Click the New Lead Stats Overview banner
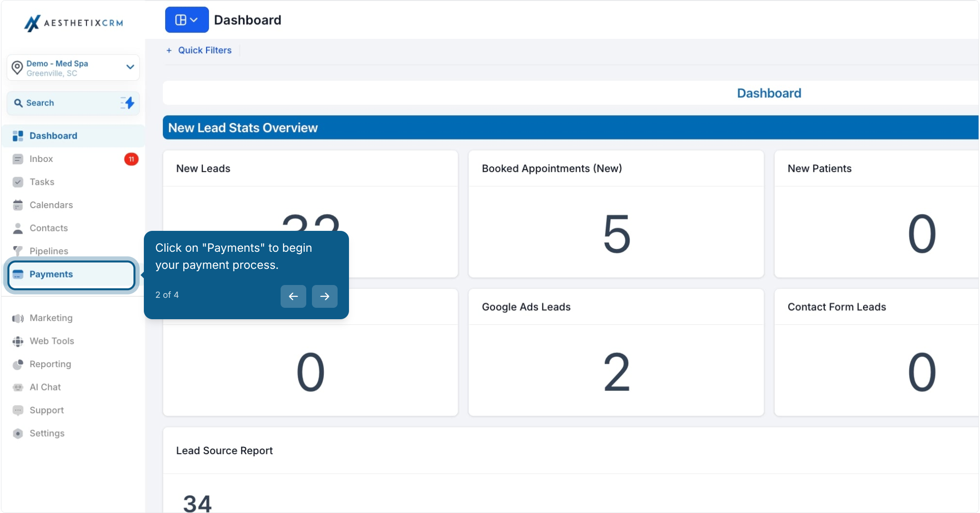Viewport: 980px width, 513px height. (571, 127)
